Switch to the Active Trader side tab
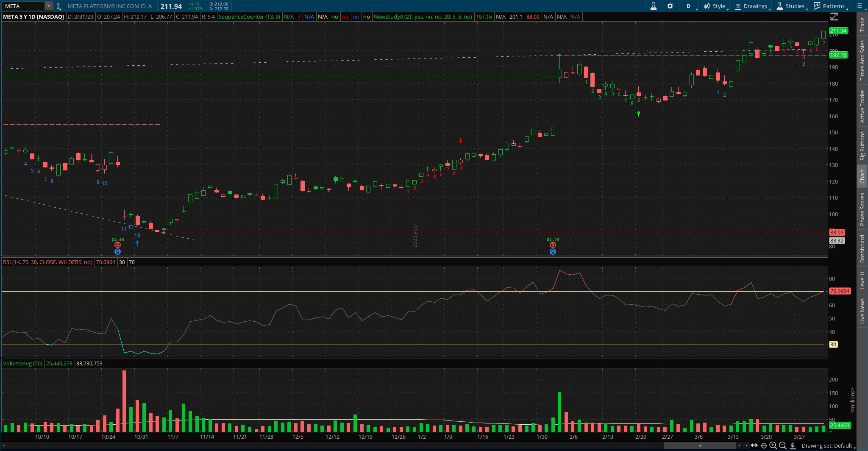 pyautogui.click(x=862, y=106)
